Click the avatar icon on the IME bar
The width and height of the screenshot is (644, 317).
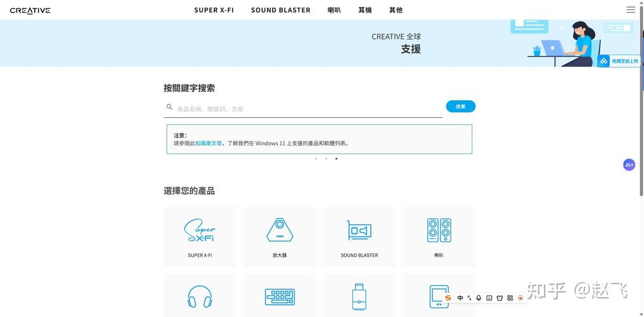pos(521,298)
